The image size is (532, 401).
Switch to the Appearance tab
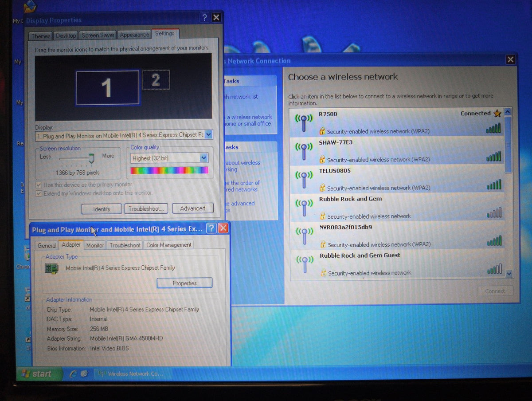point(134,35)
